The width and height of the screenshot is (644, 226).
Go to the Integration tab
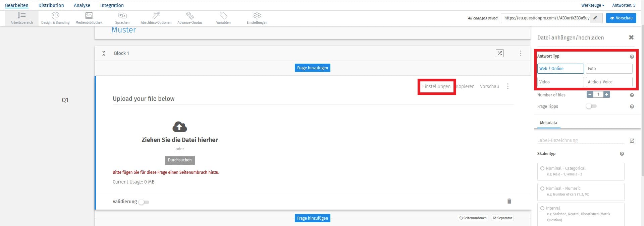[x=112, y=5]
